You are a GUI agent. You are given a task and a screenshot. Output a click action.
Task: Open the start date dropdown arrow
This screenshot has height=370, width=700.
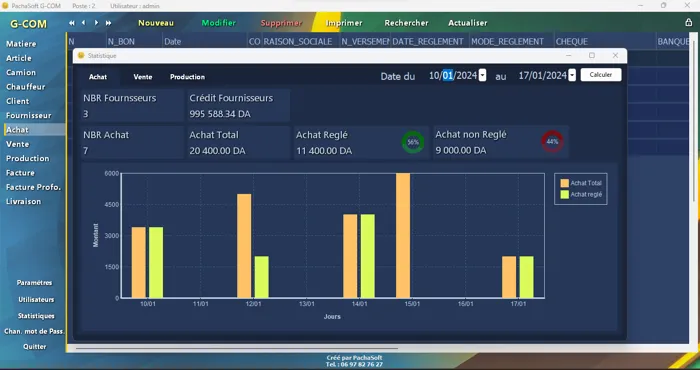pos(482,75)
